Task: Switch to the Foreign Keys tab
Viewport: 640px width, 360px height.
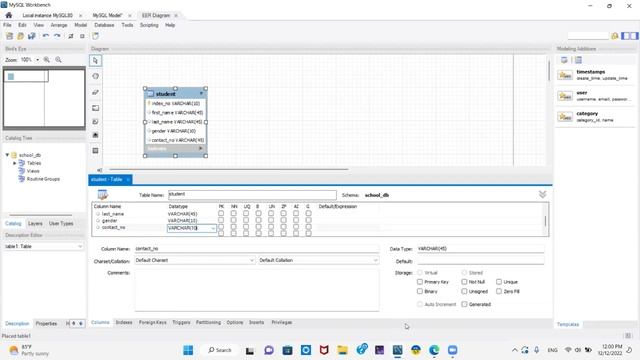Action: point(153,322)
